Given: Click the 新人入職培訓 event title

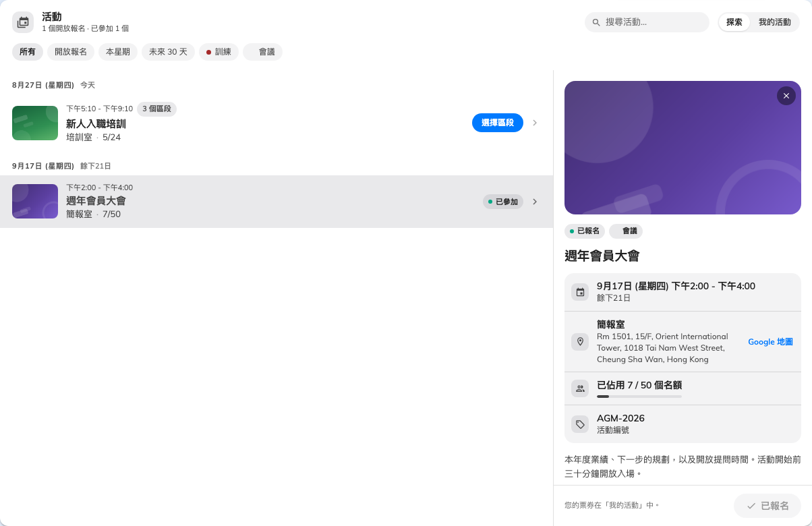Looking at the screenshot, I should coord(96,123).
